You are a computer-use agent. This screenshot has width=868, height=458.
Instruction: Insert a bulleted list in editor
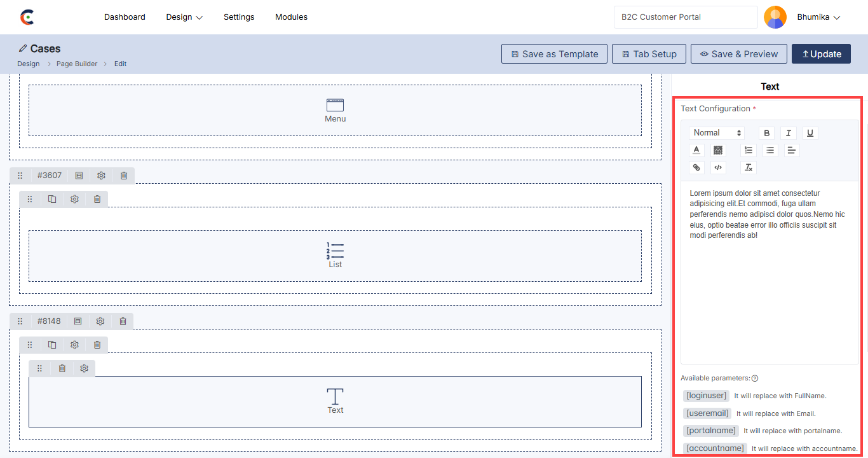(770, 151)
